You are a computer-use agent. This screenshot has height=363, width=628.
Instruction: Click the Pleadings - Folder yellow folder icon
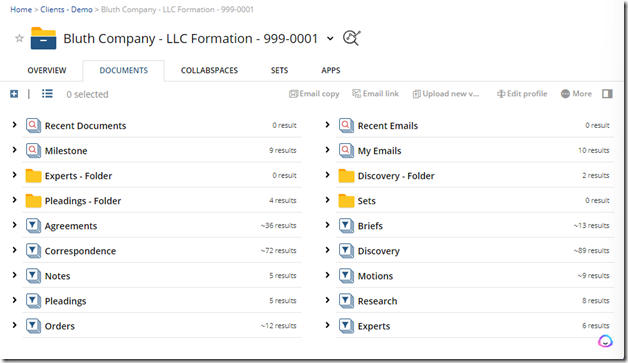(x=33, y=201)
